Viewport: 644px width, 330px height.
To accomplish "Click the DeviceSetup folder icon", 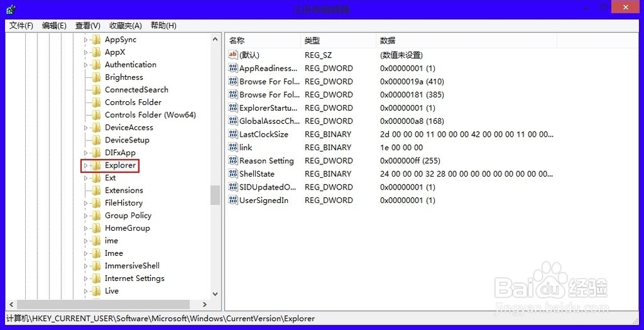I will pyautogui.click(x=96, y=140).
